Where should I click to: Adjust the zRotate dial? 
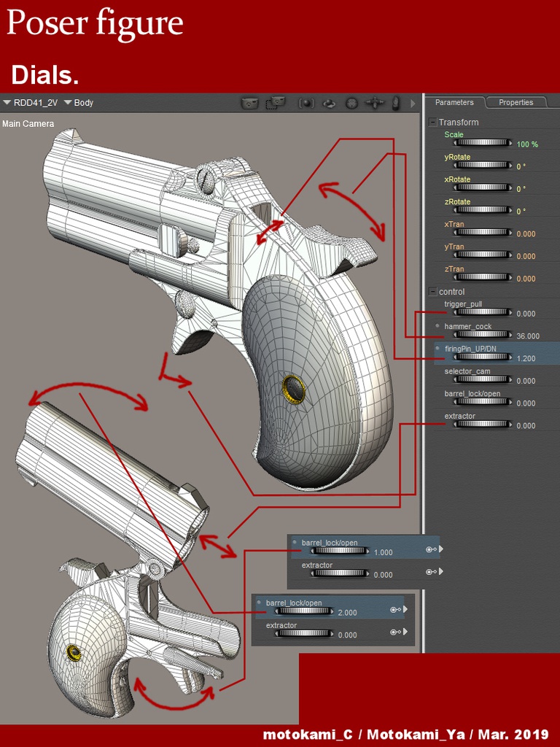[483, 210]
